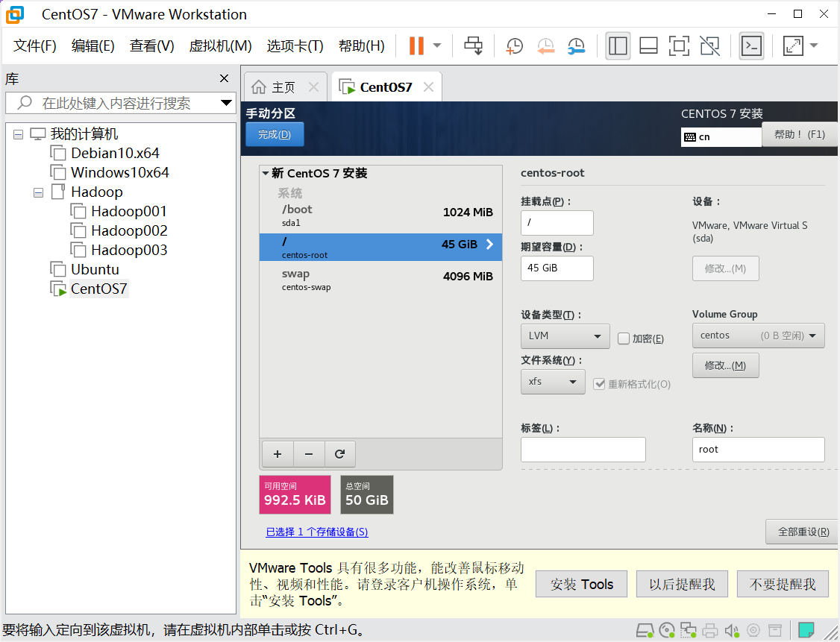Click the cn keyboard layout indicator
840x642 pixels.
[721, 136]
